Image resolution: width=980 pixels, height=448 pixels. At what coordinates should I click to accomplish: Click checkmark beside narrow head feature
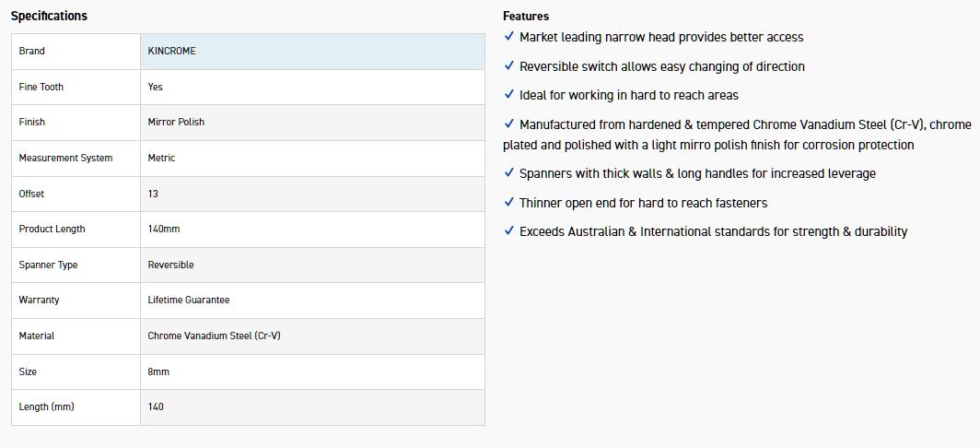(x=509, y=37)
